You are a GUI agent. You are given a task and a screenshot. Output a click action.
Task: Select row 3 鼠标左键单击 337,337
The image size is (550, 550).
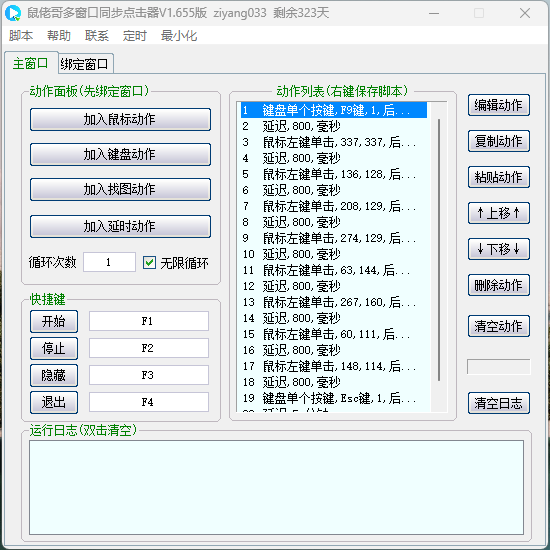tap(334, 142)
